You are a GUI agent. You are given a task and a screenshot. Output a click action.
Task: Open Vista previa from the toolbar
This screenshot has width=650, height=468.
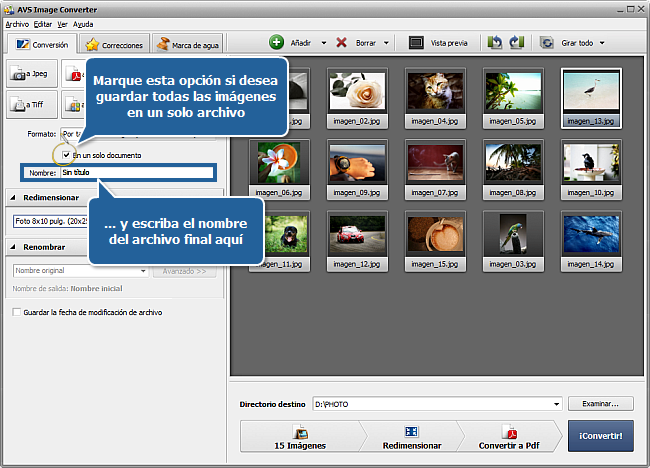438,44
